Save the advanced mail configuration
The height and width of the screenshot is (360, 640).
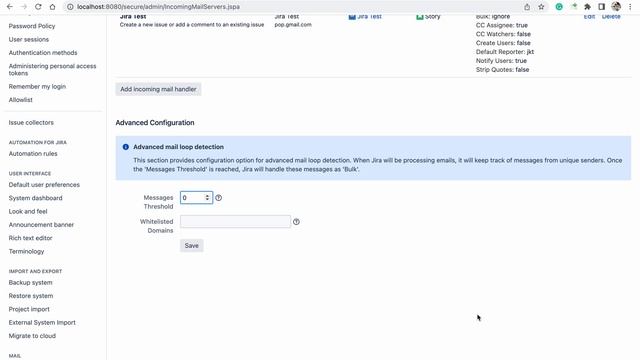click(191, 246)
